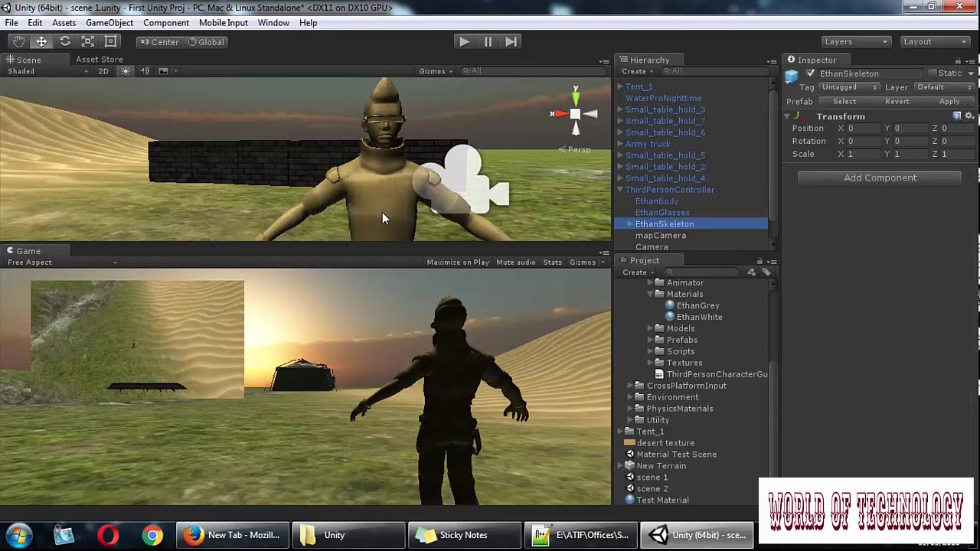
Task: Click the Step frame button
Action: tap(511, 41)
